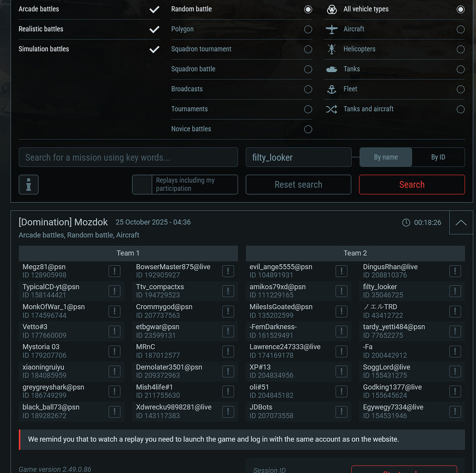Image resolution: width=476 pixels, height=473 pixels.
Task: Report player Egywegy7334@live
Action: [x=455, y=411]
